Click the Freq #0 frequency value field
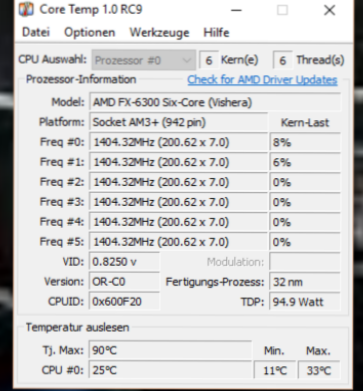 click(178, 142)
